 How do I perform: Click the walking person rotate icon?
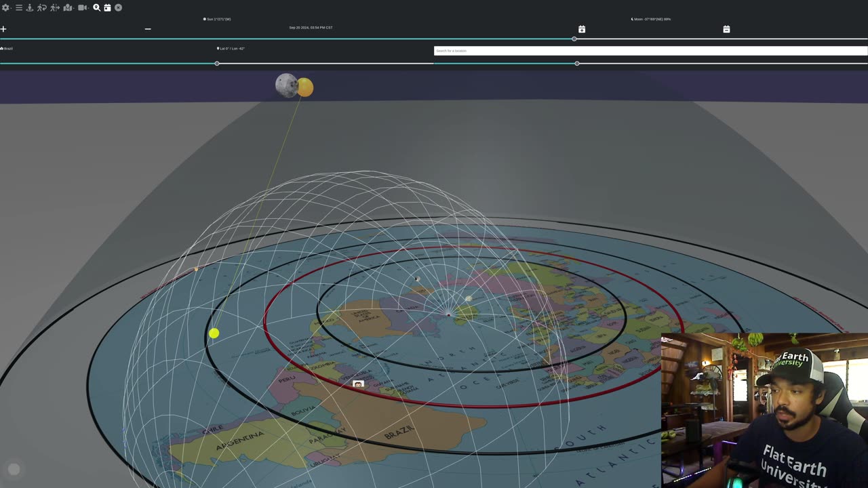point(42,7)
